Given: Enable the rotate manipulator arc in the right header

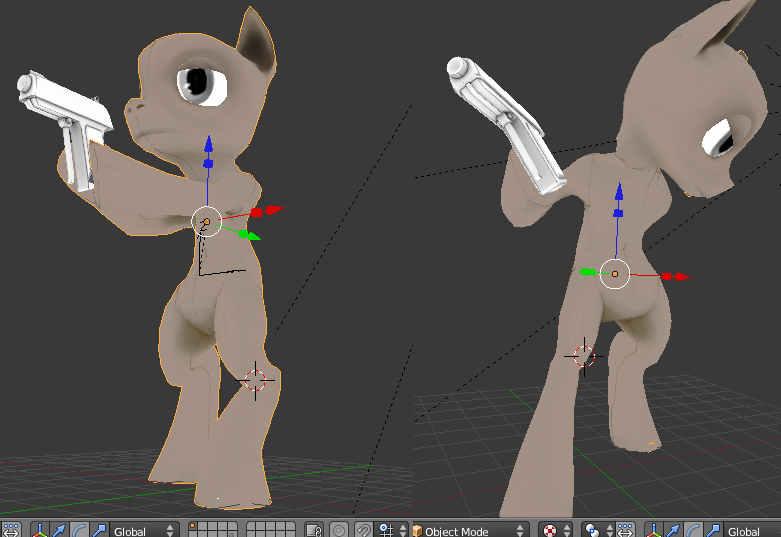Looking at the screenshot, I should click(x=693, y=531).
